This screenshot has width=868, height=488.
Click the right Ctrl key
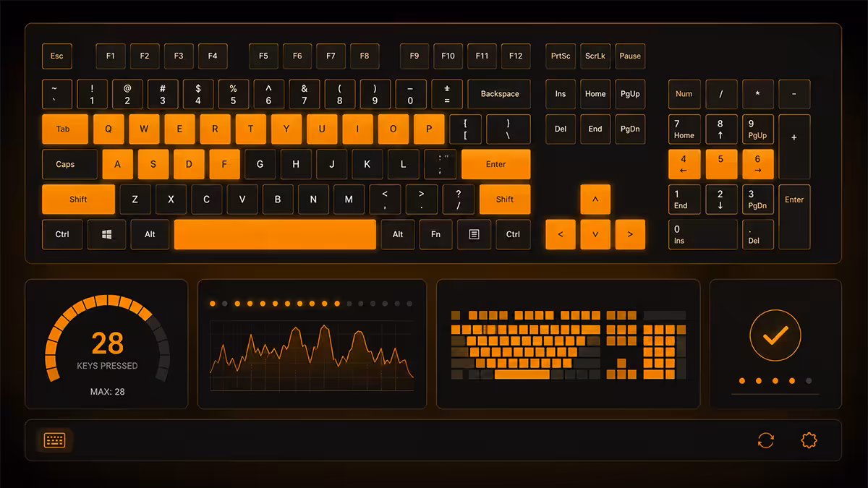[x=513, y=234]
